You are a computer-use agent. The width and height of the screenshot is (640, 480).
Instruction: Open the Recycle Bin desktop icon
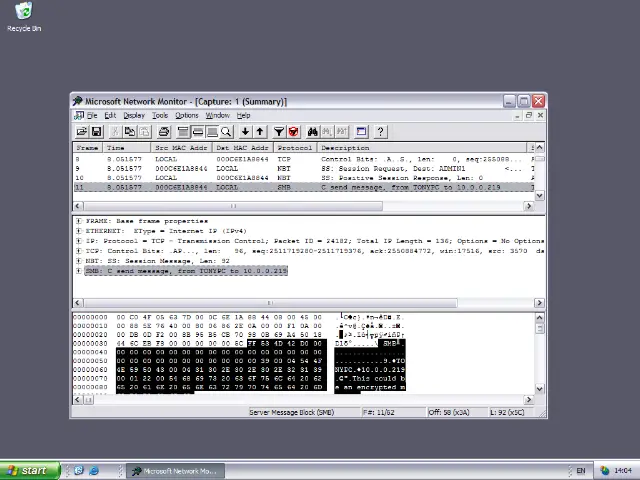[x=24, y=17]
